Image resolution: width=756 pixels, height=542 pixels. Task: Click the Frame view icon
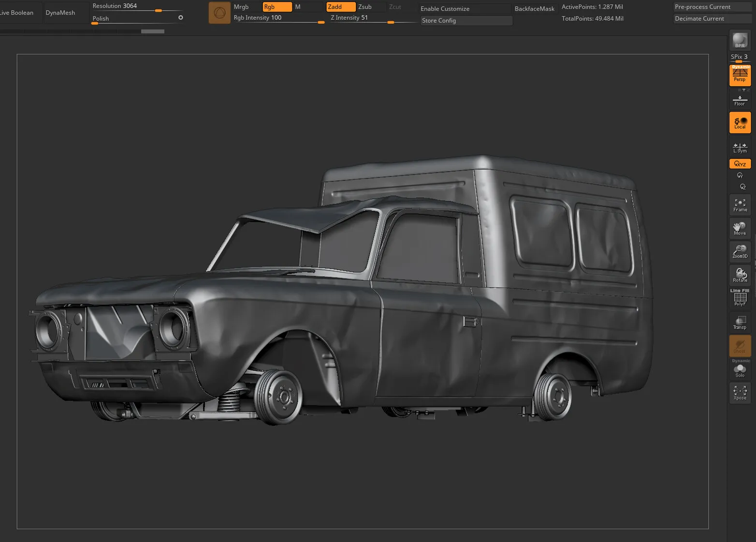[x=740, y=205]
